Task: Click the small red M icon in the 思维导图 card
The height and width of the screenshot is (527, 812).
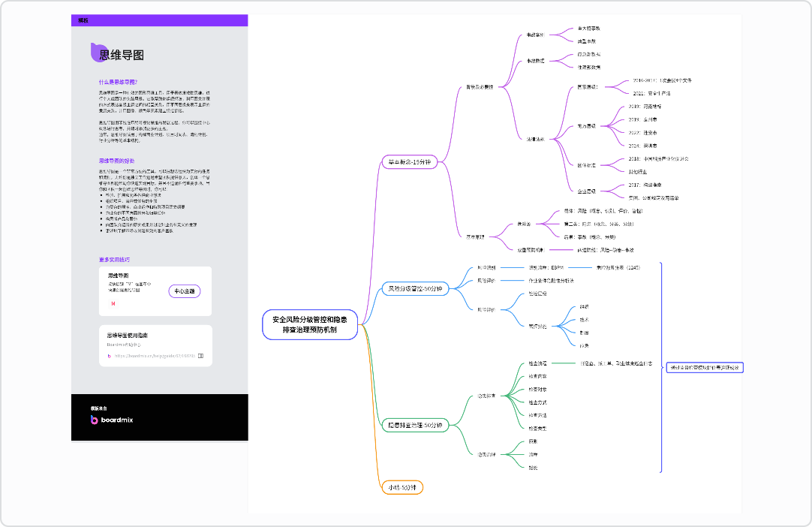Action: point(113,303)
